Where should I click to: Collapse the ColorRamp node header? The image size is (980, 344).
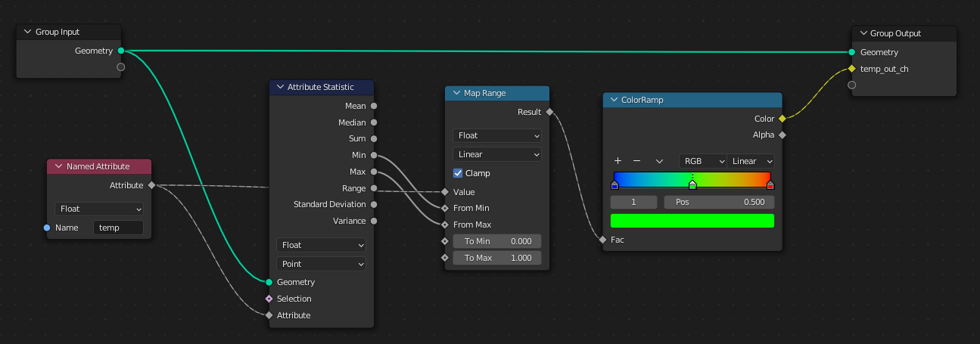click(x=613, y=100)
